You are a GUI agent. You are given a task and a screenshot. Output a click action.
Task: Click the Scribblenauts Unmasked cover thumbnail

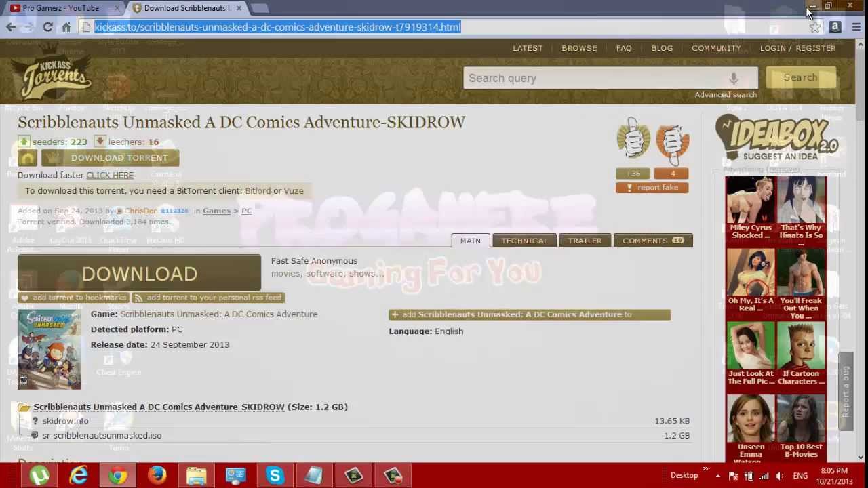pos(50,350)
